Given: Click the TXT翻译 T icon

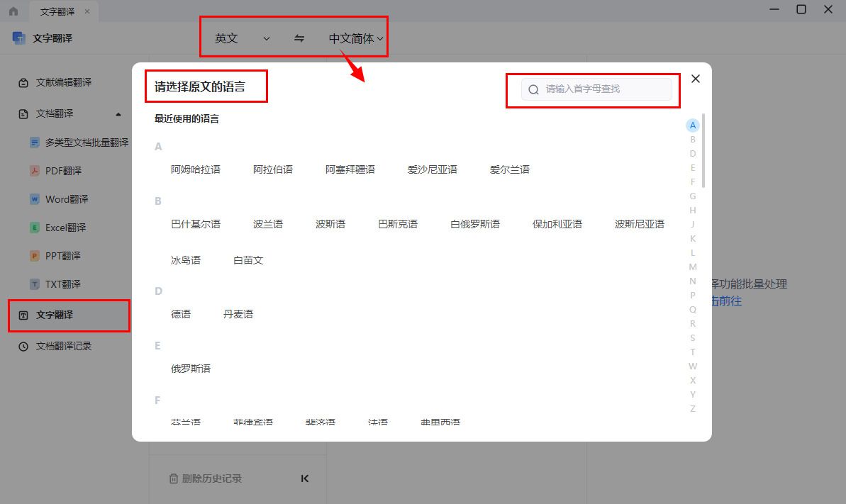Looking at the screenshot, I should click(35, 284).
